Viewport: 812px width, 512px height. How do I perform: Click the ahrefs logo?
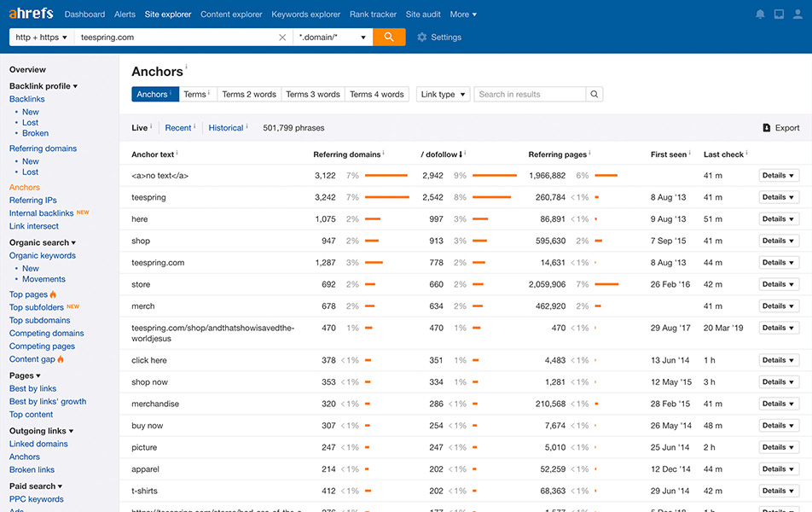[31, 14]
